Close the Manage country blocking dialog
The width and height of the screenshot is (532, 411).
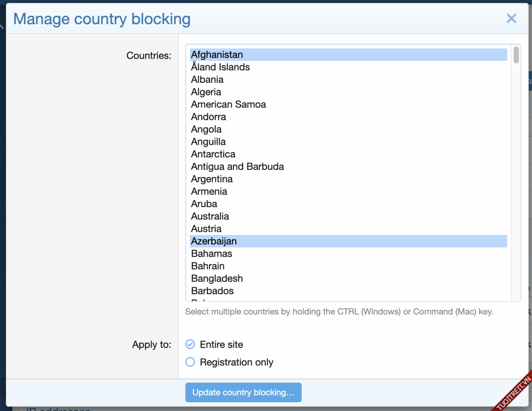pos(511,18)
